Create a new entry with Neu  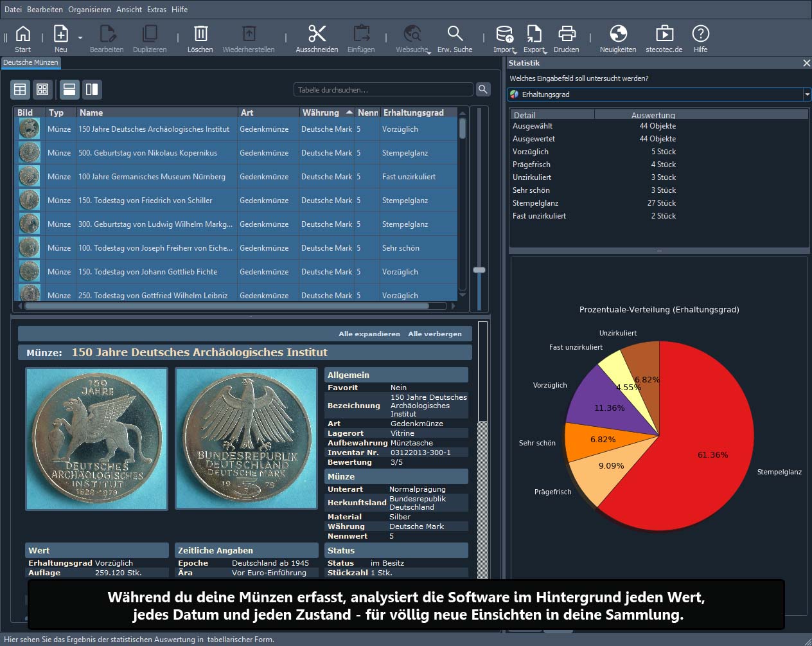(60, 39)
